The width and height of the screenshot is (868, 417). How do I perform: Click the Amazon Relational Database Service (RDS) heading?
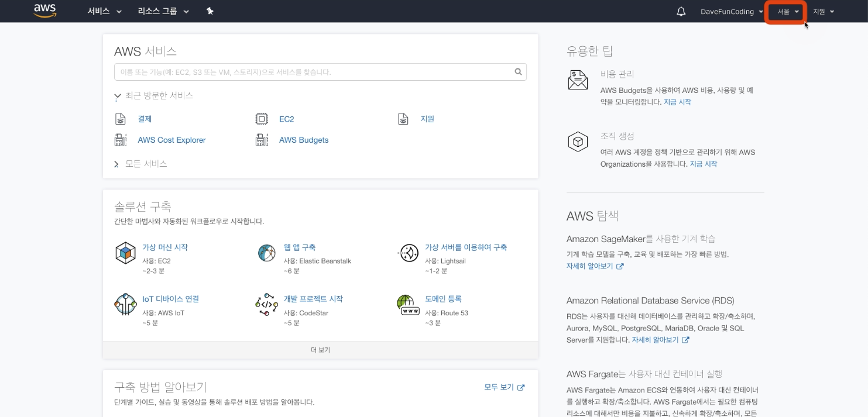click(650, 301)
